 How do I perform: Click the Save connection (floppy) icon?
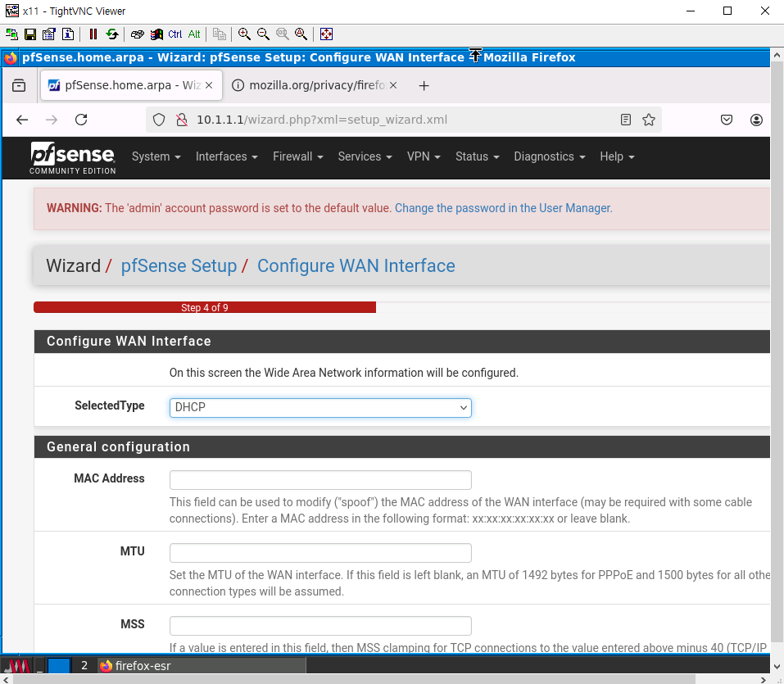(30, 34)
